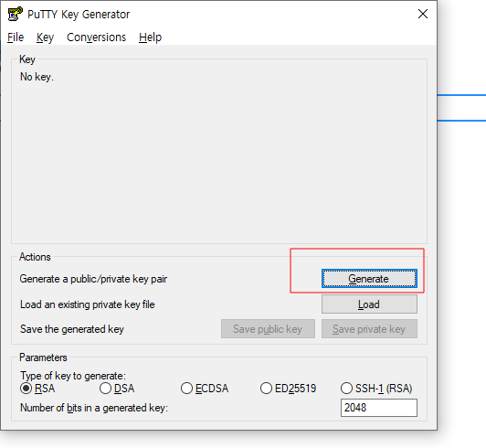
Task: Open the Help menu
Action: [x=151, y=37]
